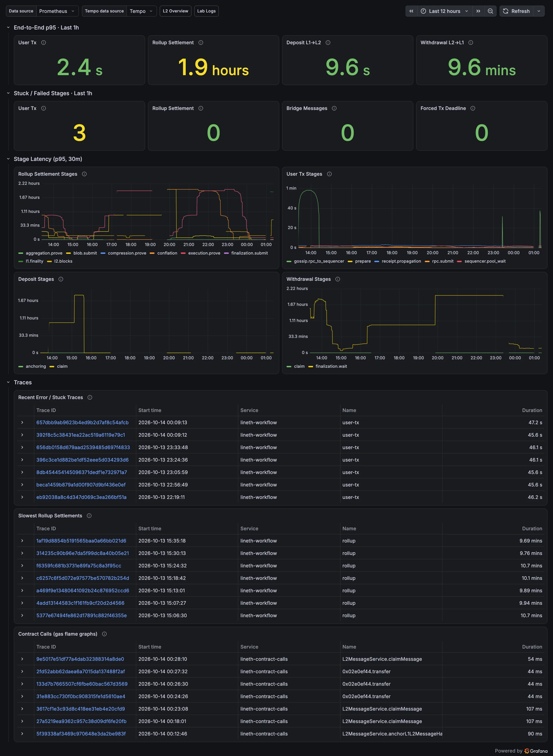The height and width of the screenshot is (756, 553).
Task: Open the Last 12 hours time picker
Action: coord(445,11)
